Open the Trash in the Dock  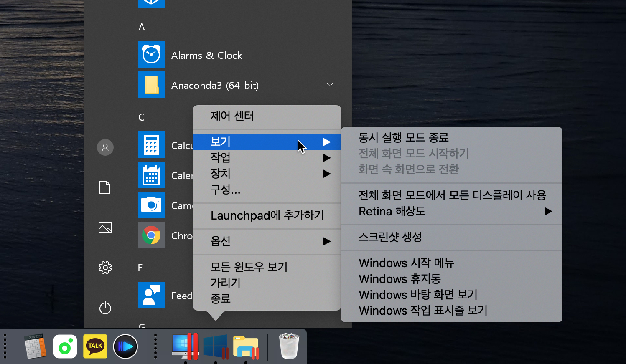pos(289,346)
